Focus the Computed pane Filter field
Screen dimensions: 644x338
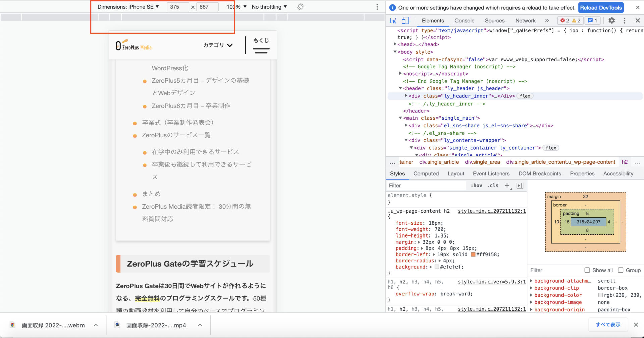pos(555,270)
